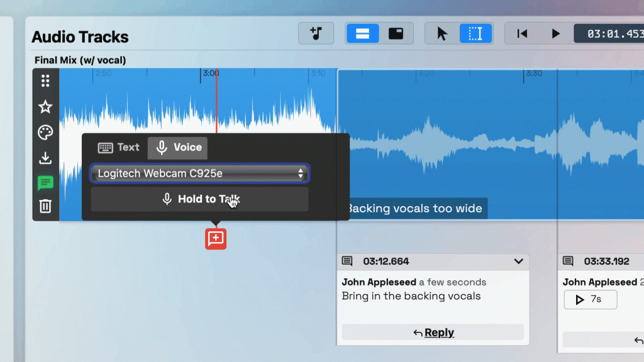Viewport: 644px width, 362px height.
Task: Click the add music track icon
Action: click(316, 33)
